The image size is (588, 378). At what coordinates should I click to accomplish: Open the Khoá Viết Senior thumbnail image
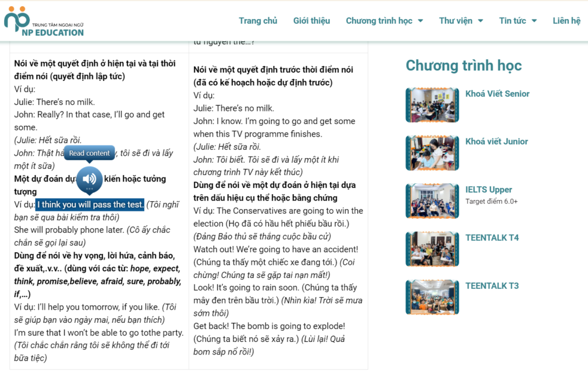(432, 105)
